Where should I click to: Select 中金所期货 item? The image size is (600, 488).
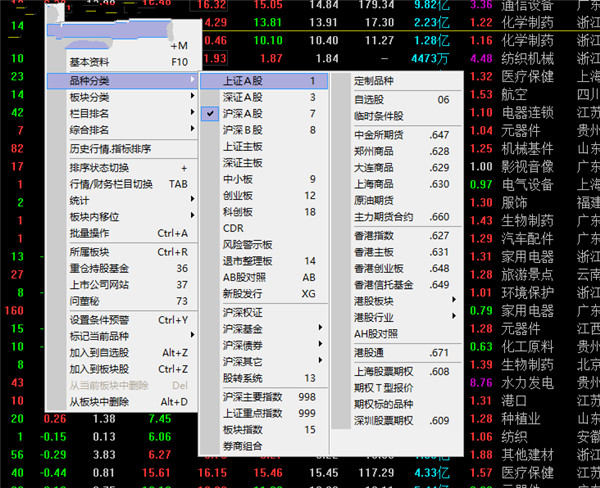click(397, 135)
